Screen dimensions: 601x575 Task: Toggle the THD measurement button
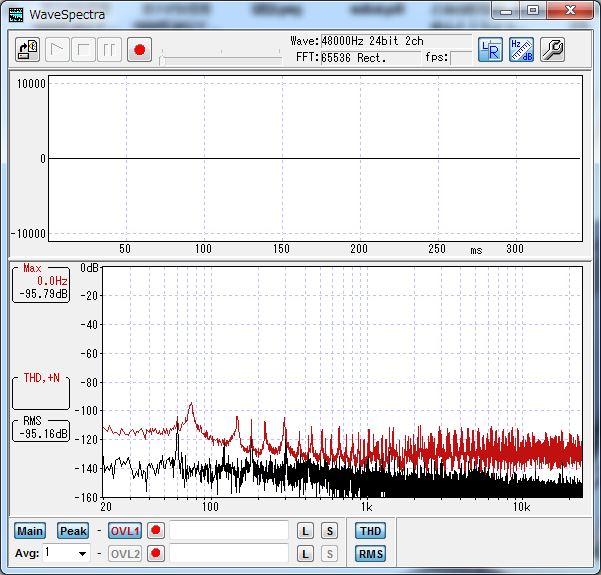point(370,531)
